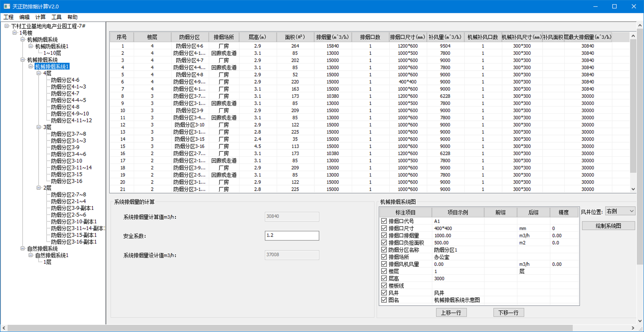Select 自然排烟系统1 in the tree

point(52,255)
